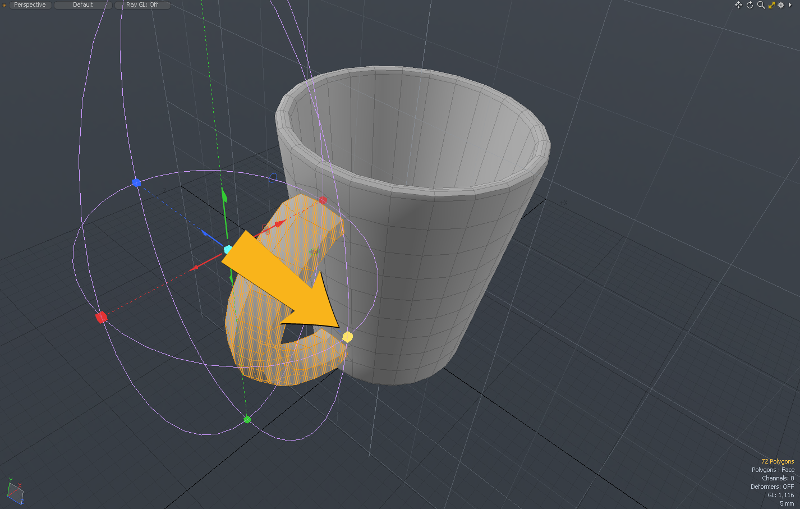Screen dimensions: 800x509
Task: Expand the small arrow next to the gear
Action: pyautogui.click(x=791, y=5)
